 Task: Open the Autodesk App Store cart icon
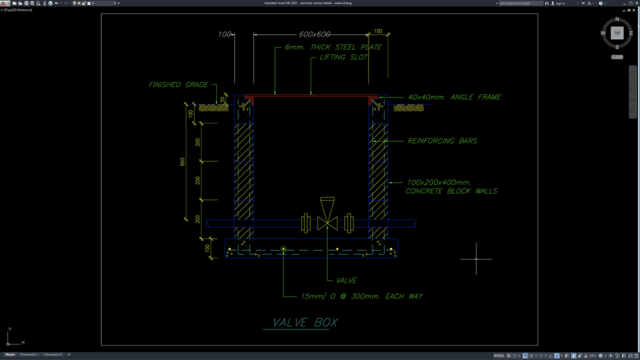click(583, 3)
